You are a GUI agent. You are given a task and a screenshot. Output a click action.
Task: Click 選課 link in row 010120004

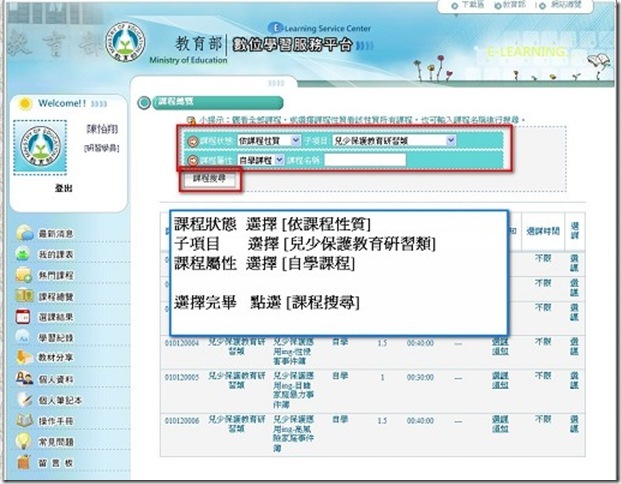574,346
